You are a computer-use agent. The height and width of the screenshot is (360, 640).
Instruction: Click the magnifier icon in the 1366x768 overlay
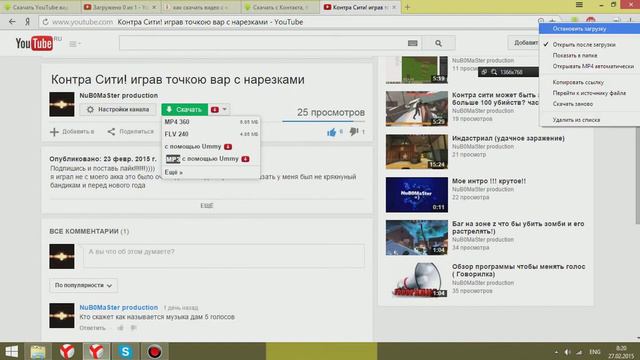click(x=494, y=72)
